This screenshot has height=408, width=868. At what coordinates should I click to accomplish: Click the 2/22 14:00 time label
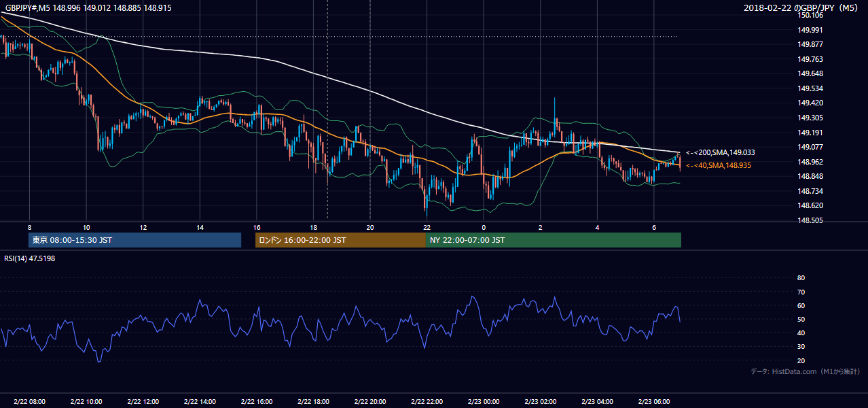200,402
